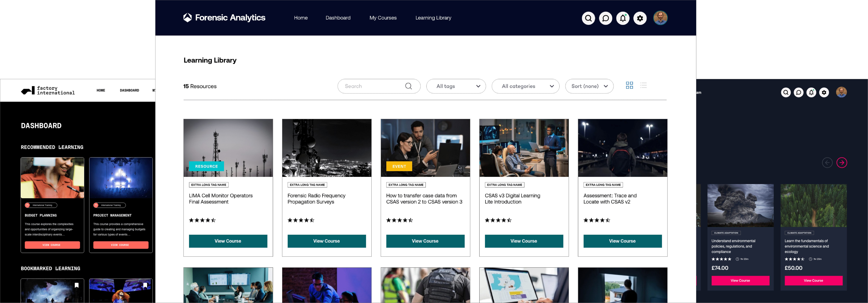The height and width of the screenshot is (303, 868).
Task: Click the Search resources input field
Action: tap(379, 86)
